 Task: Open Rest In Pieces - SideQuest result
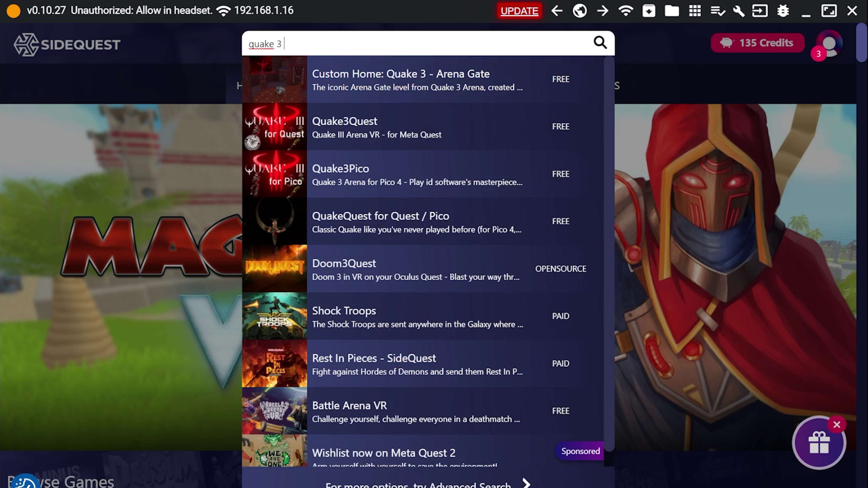[422, 364]
